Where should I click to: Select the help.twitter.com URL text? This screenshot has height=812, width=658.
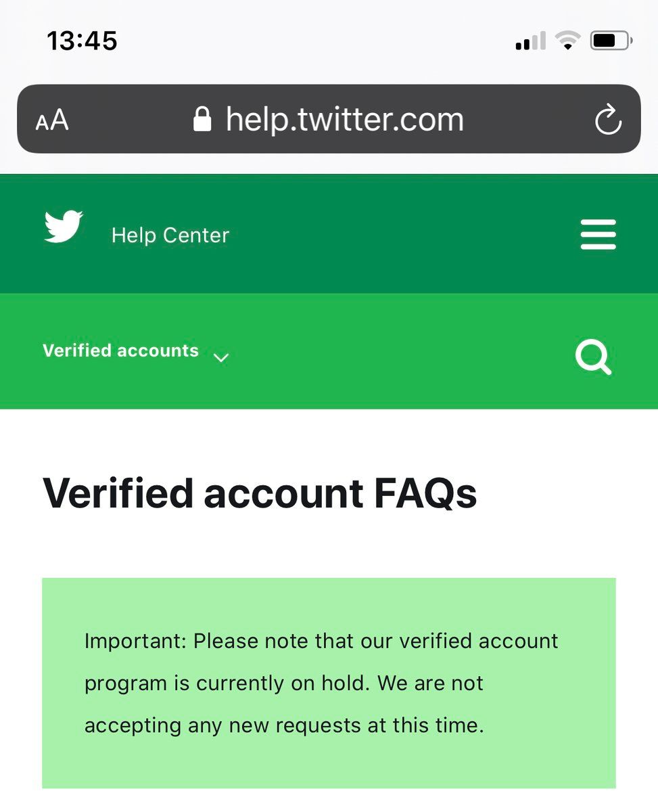[x=345, y=120]
